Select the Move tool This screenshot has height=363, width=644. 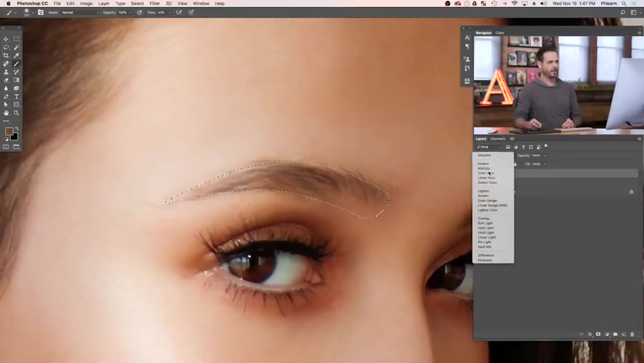[6, 39]
